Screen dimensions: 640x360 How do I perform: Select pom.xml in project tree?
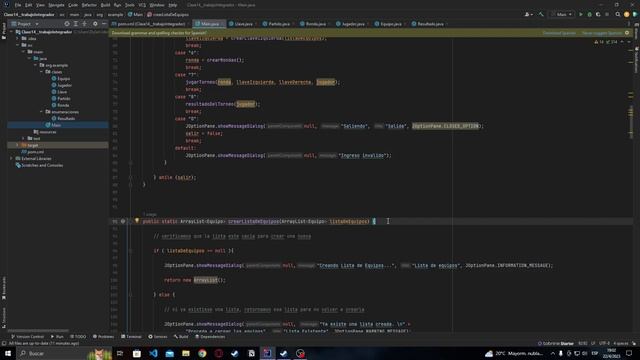pos(33,151)
